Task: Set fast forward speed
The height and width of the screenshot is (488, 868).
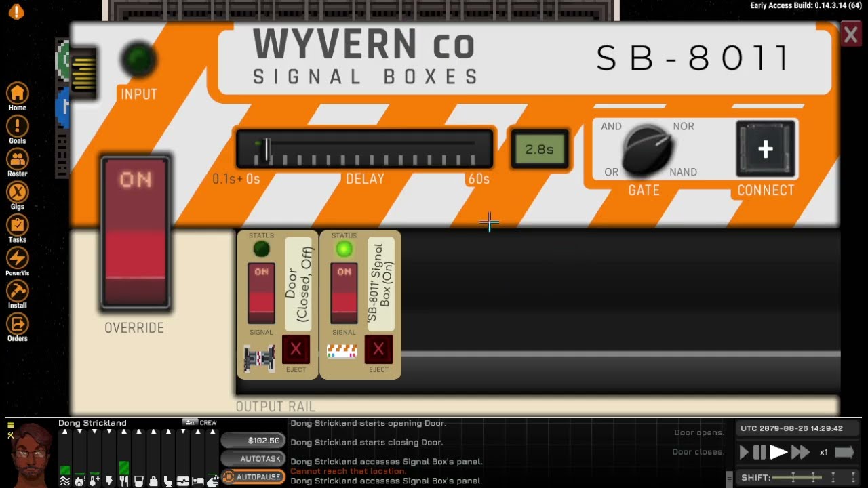Action: coord(801,452)
